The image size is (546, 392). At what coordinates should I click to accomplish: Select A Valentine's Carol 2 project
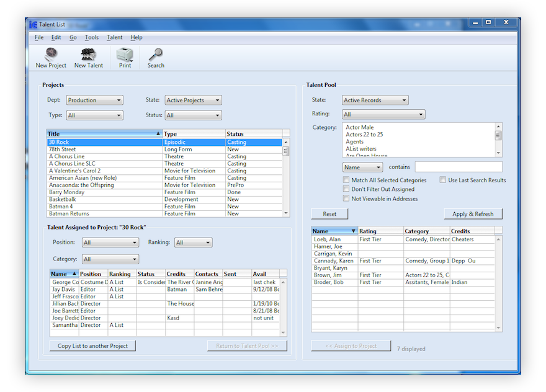(164, 171)
